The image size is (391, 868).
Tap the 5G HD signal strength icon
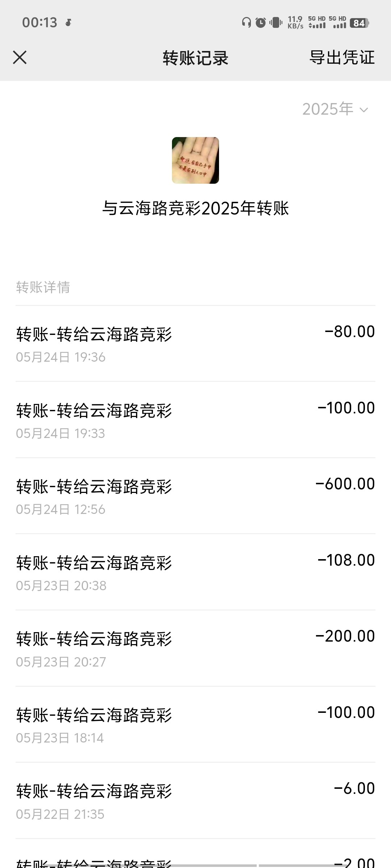coord(317,23)
